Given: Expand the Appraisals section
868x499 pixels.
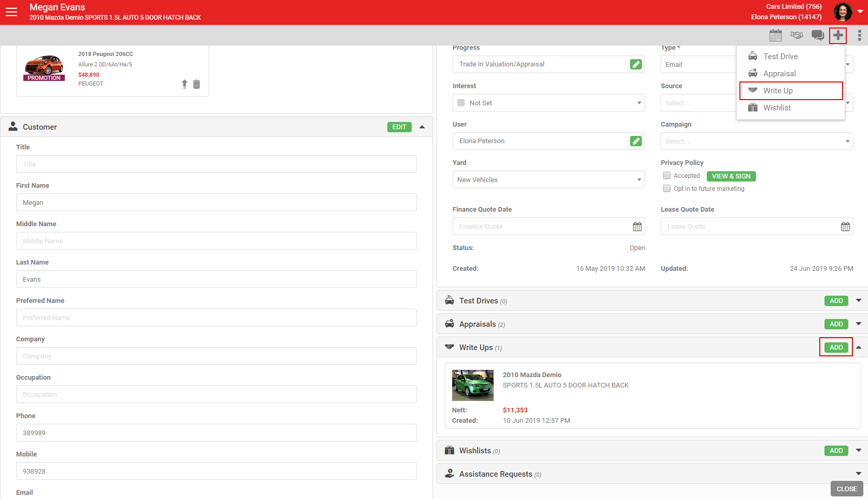Looking at the screenshot, I should pos(859,324).
